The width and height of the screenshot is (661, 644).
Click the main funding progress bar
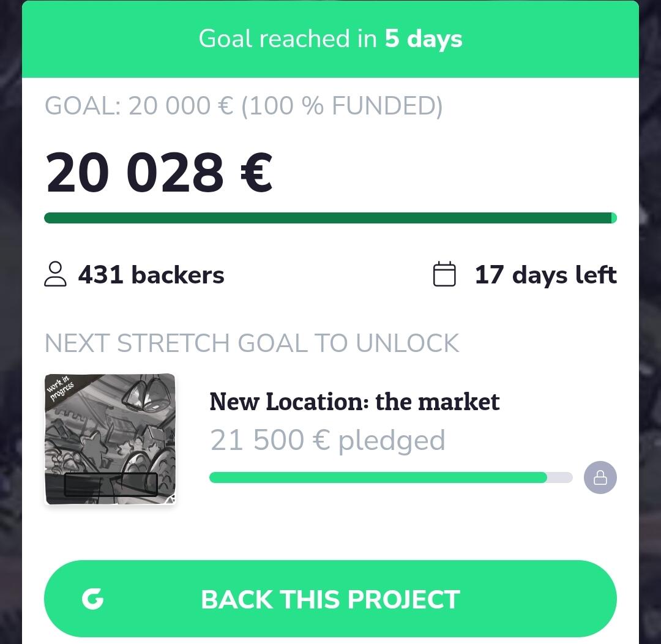[x=330, y=218]
